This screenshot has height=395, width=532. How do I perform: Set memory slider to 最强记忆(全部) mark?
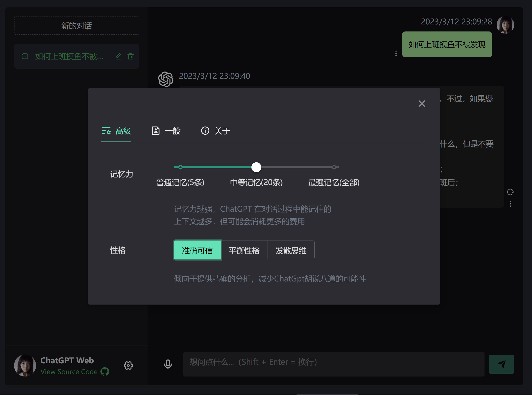[334, 167]
